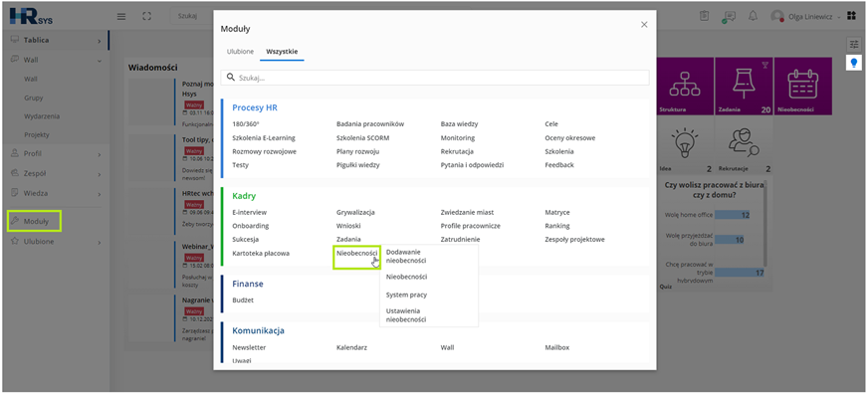The height and width of the screenshot is (395, 868).
Task: Click the quiz widget scrollbar
Action: (766, 224)
